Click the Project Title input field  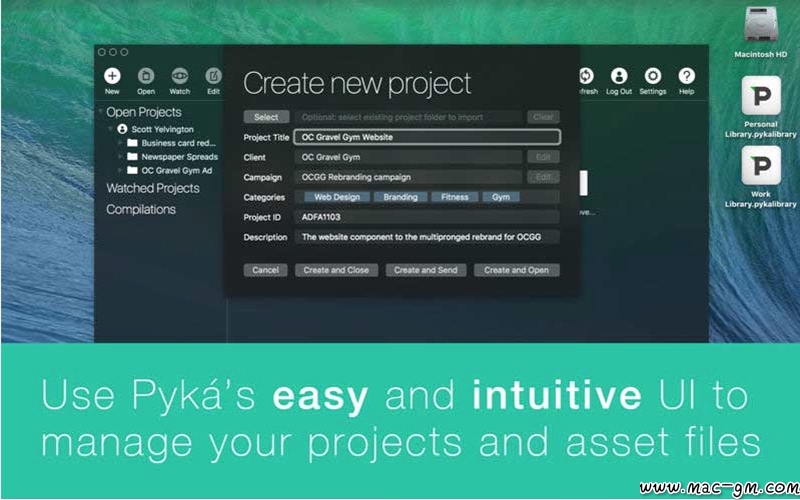(427, 137)
